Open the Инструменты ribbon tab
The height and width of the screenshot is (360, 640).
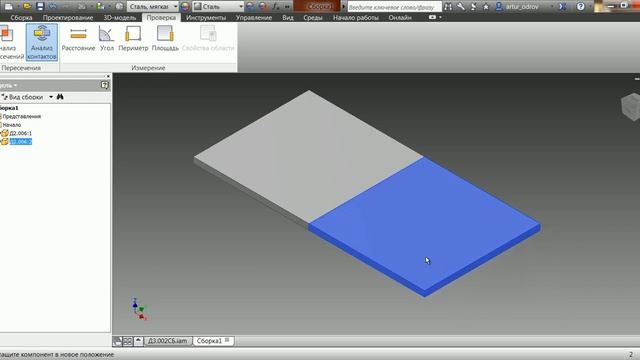coord(206,18)
